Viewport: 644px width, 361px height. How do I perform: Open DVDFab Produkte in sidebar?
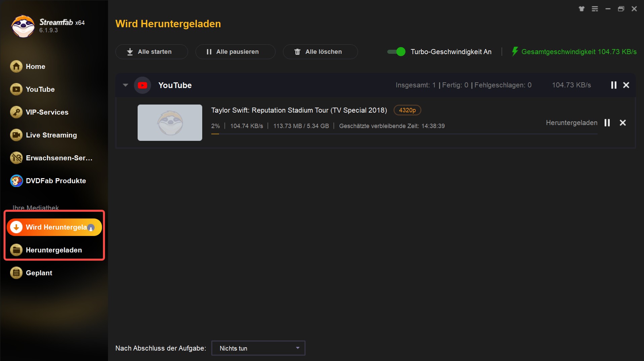point(48,181)
